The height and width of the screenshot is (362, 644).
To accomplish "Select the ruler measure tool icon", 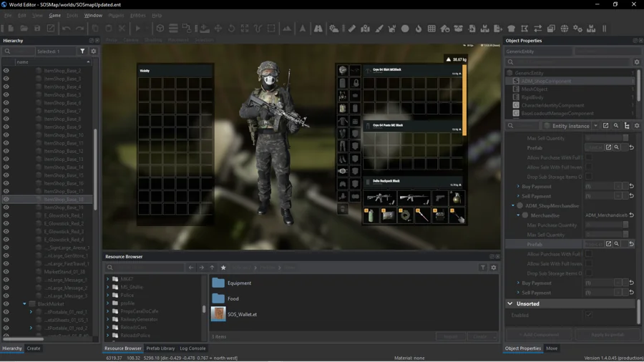I will tap(352, 29).
